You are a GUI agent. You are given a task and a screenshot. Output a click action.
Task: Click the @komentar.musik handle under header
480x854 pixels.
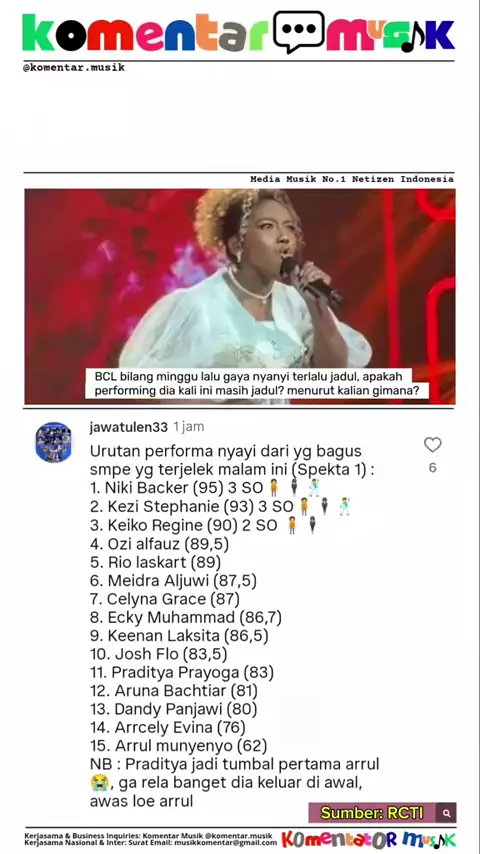coord(74,68)
